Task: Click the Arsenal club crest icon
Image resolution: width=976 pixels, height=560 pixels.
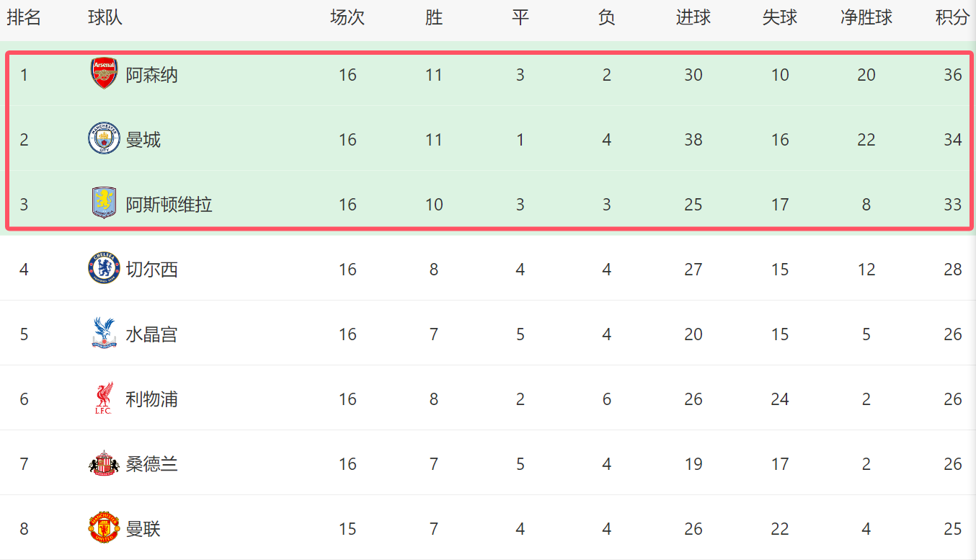Action: pos(104,74)
